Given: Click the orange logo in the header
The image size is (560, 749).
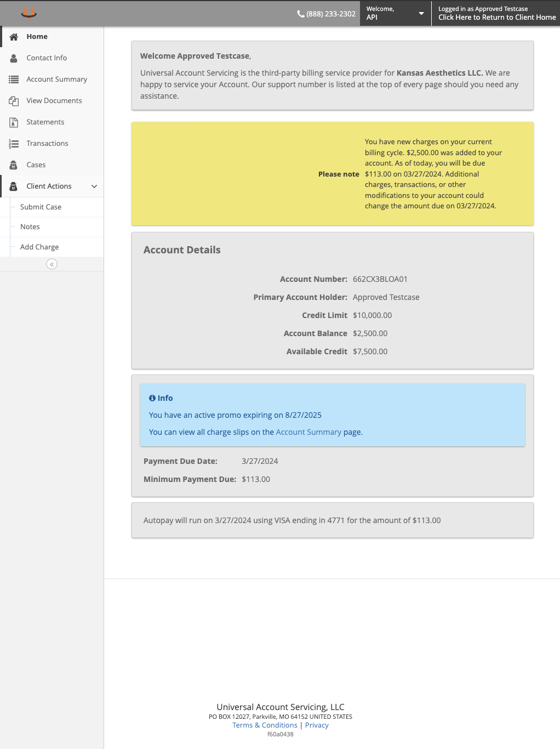Looking at the screenshot, I should (29, 13).
